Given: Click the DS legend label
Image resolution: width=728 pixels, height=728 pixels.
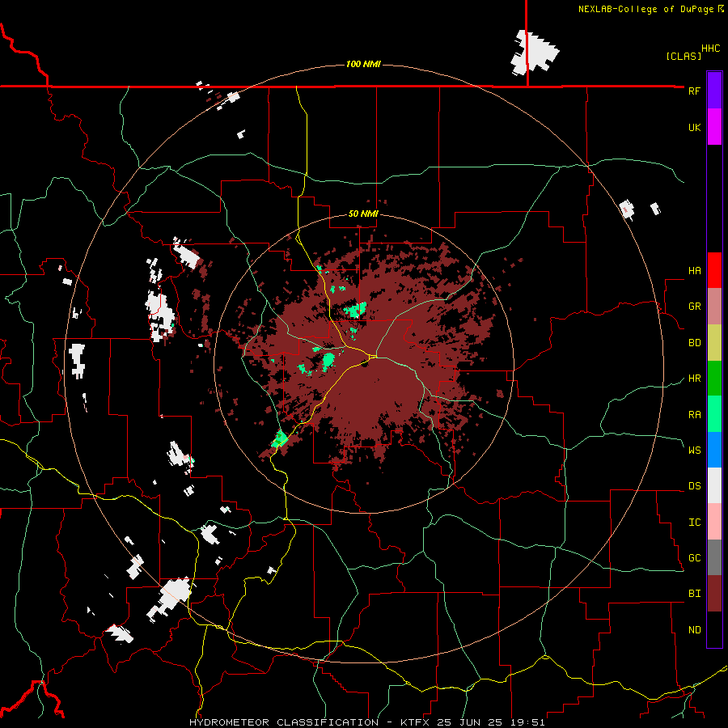Looking at the screenshot, I should point(694,486).
